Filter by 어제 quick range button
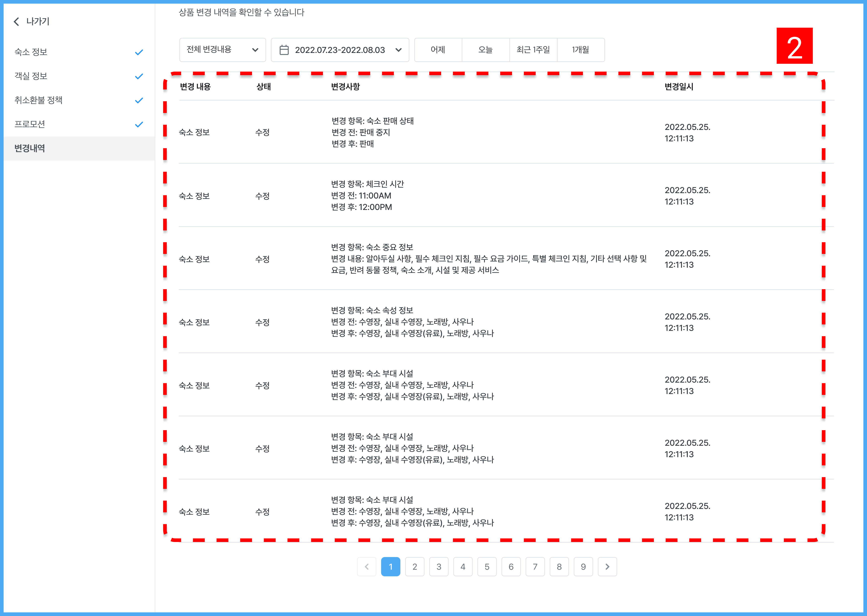 click(x=438, y=50)
